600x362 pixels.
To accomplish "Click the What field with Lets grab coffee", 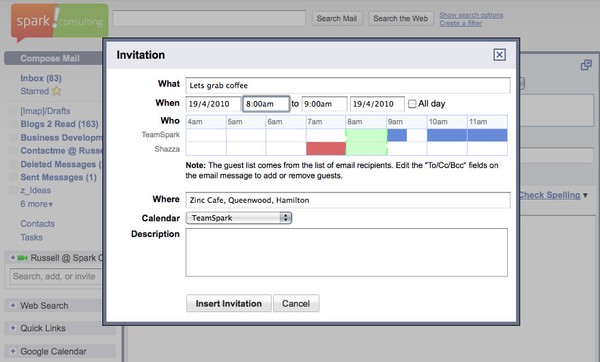I will pyautogui.click(x=348, y=85).
